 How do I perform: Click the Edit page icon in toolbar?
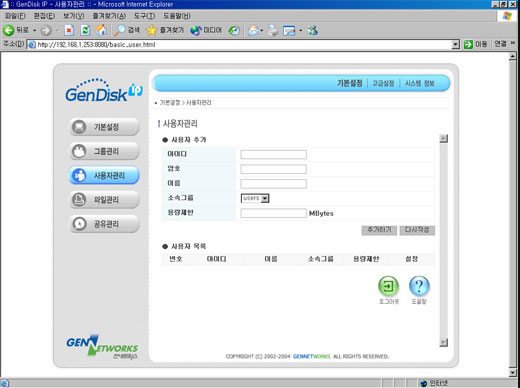(289, 31)
